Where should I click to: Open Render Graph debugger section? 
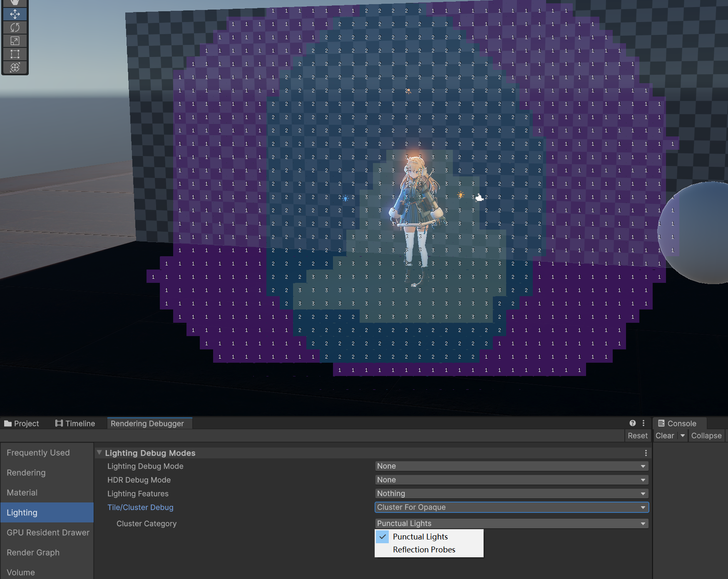click(47, 552)
